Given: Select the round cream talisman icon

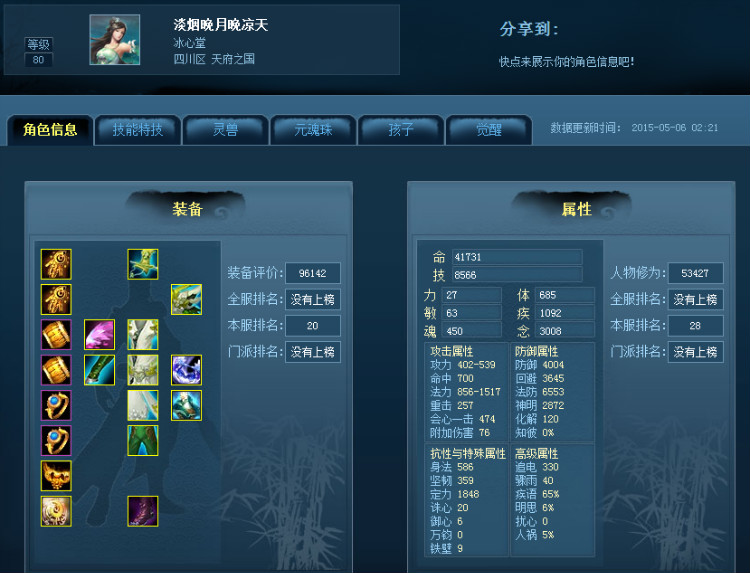Looking at the screenshot, I should pos(56,511).
